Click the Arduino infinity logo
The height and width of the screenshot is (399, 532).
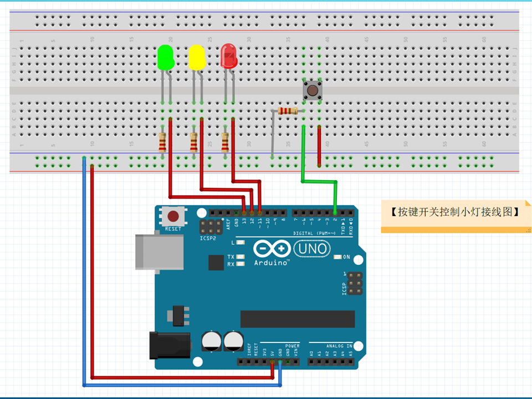coord(272,249)
